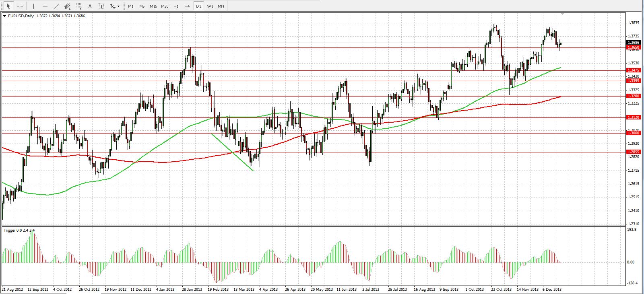The image size is (644, 294).
Task: Click the OHLC readout 1.3672 1.3694 1.3671
Action: [x=54, y=16]
